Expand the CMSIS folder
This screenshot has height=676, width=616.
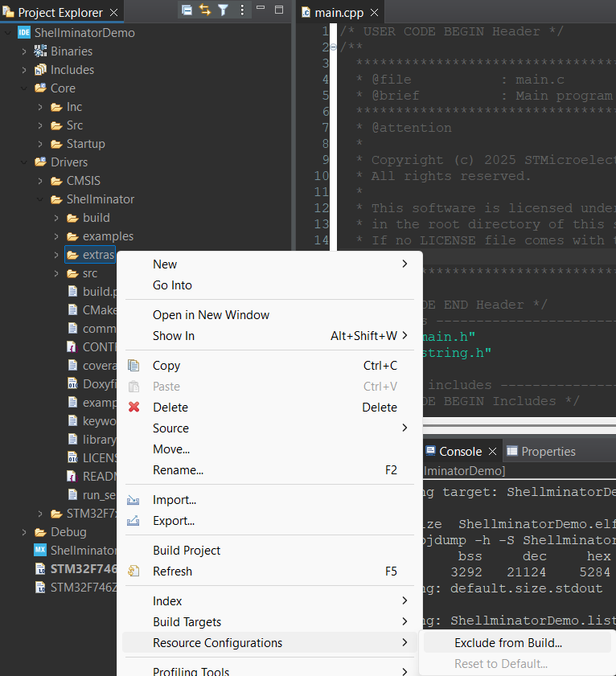[40, 181]
